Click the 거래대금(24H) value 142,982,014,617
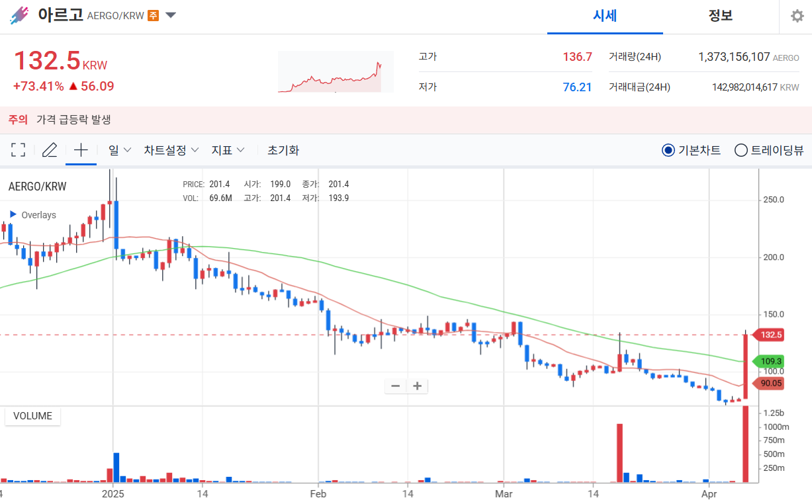The width and height of the screenshot is (812, 504). coord(744,87)
